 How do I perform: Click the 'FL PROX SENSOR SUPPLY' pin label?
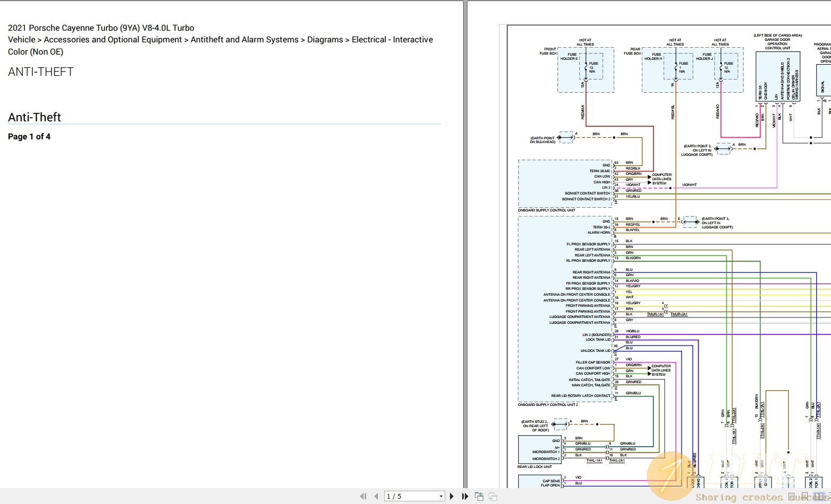coord(588,244)
